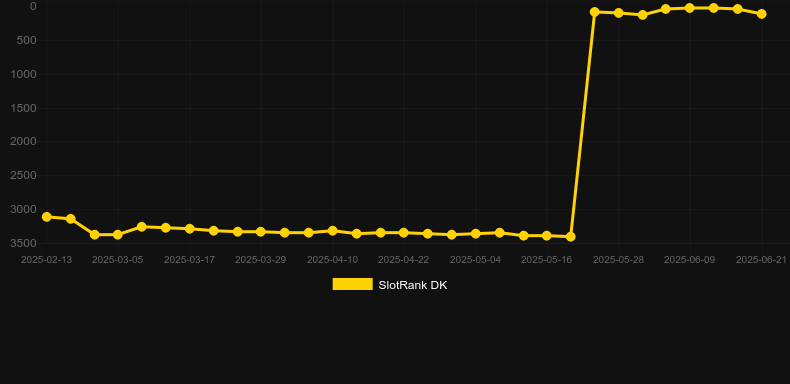Select the top data point above 2025-05-28
This screenshot has width=790, height=384.
tap(619, 13)
